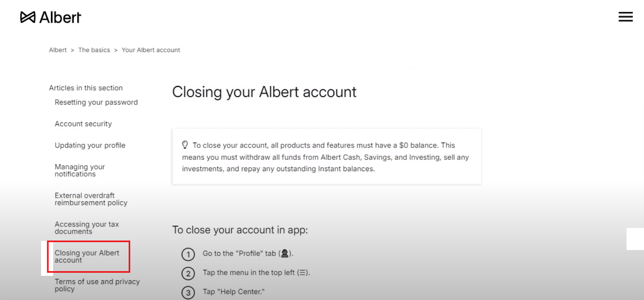
Task: Click the step 2 circle number
Action: pyautogui.click(x=188, y=274)
